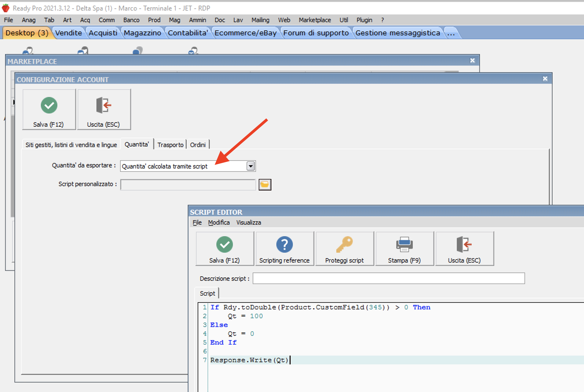584x392 pixels.
Task: Switch to the Gestione messaggistica tab
Action: point(398,33)
